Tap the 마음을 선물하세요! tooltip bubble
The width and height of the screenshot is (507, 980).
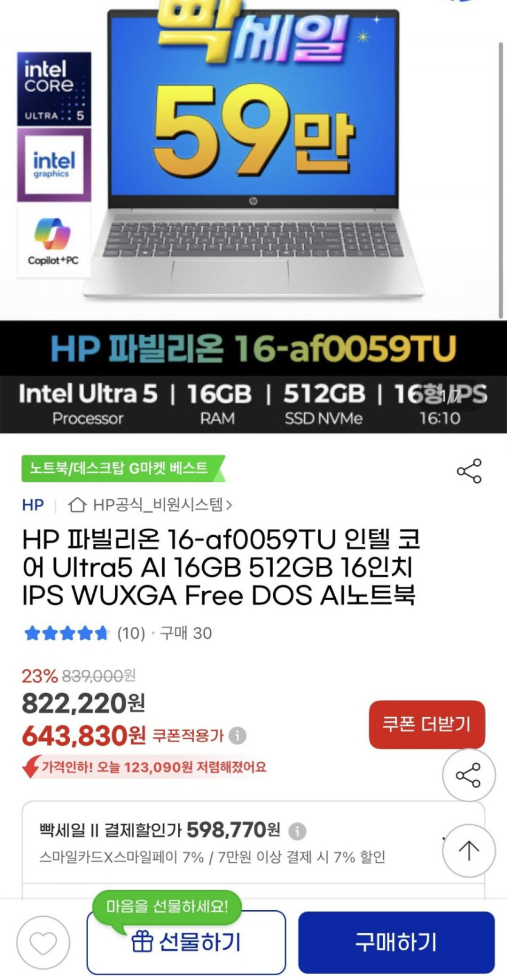(x=167, y=907)
